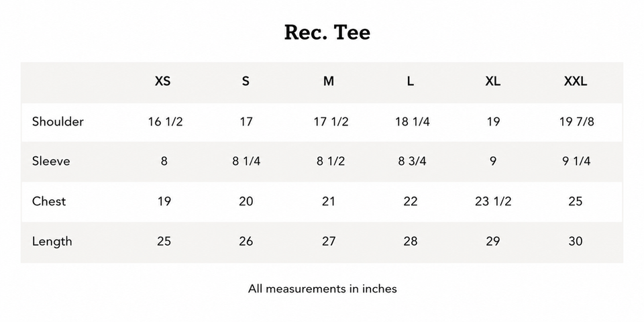Click the Rec. Tee title
The image size is (644, 322).
pos(327,32)
